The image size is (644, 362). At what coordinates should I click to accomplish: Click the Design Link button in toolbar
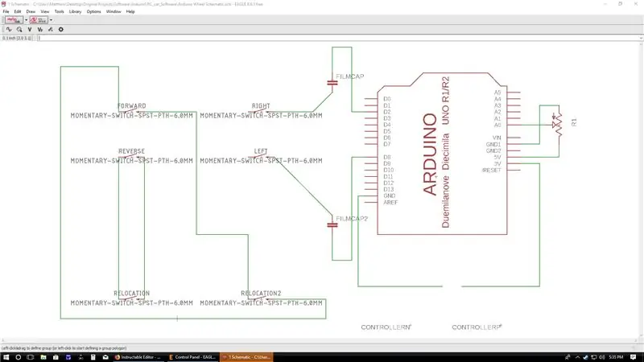pos(14,20)
